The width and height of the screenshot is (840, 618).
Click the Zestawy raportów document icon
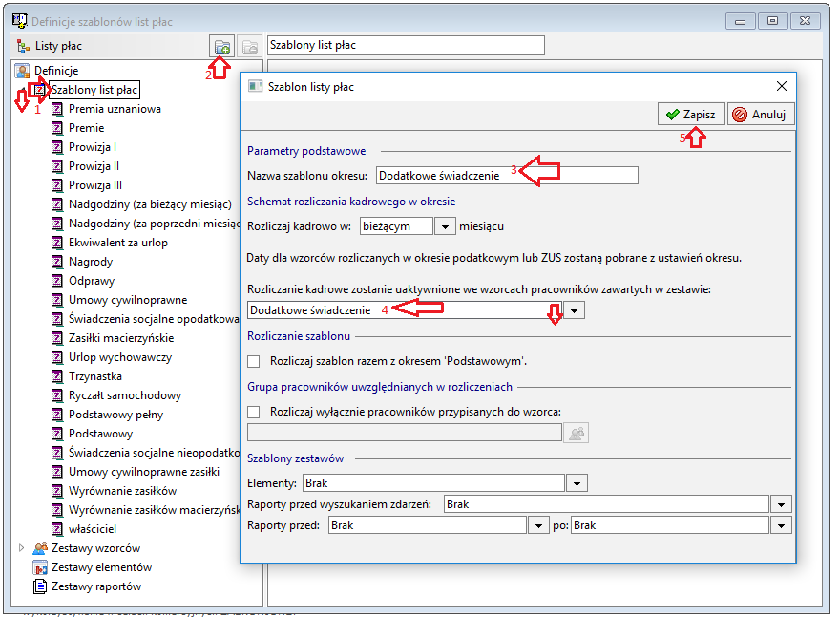tap(40, 586)
